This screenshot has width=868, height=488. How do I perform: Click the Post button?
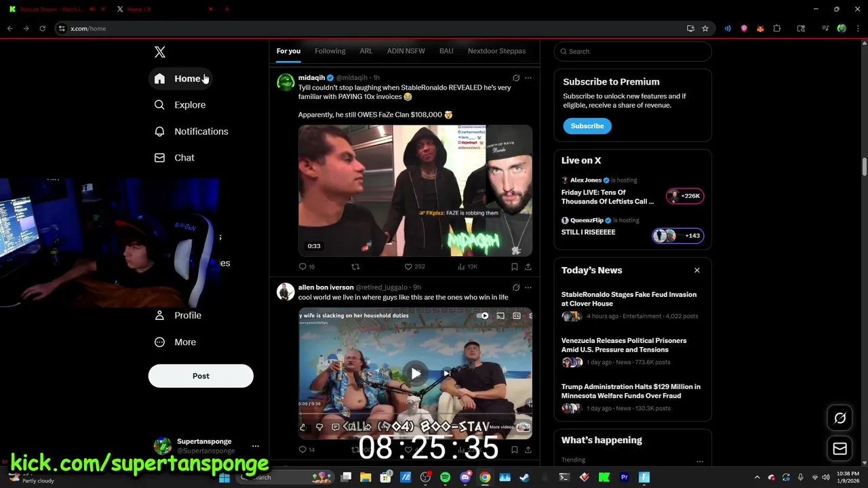tap(201, 376)
